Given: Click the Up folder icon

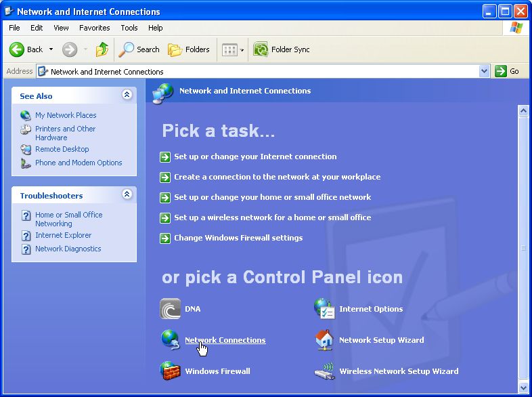Looking at the screenshot, I should click(x=102, y=49).
